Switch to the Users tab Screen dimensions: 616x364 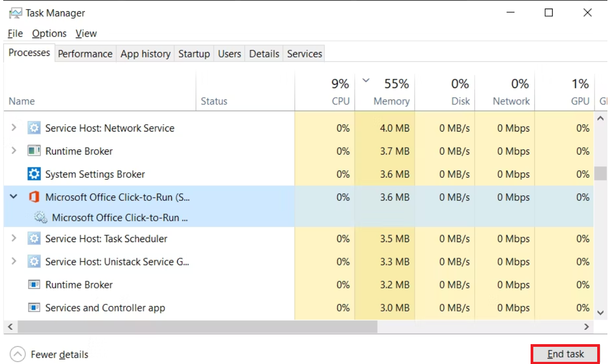point(229,54)
